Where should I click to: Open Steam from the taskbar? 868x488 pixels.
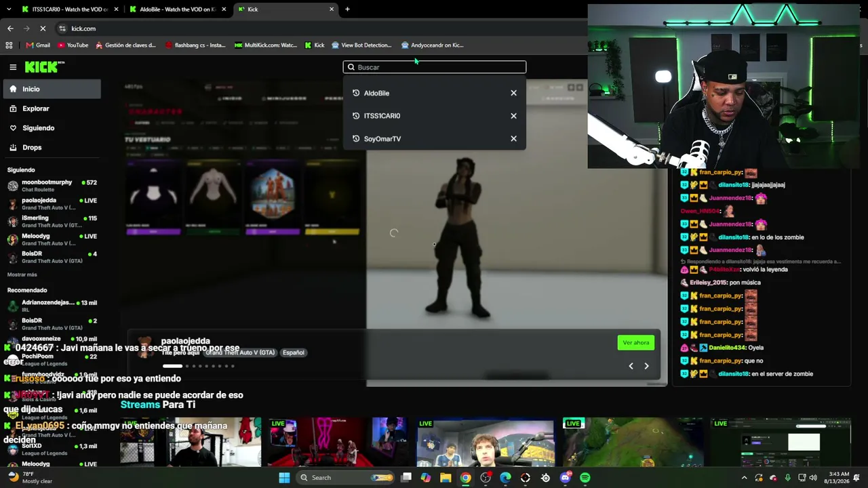coord(545,478)
